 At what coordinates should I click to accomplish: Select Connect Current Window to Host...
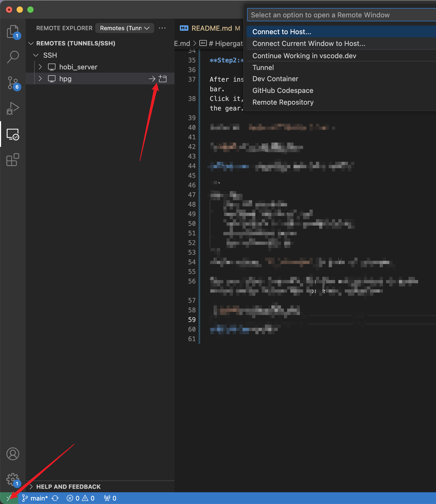(341, 44)
